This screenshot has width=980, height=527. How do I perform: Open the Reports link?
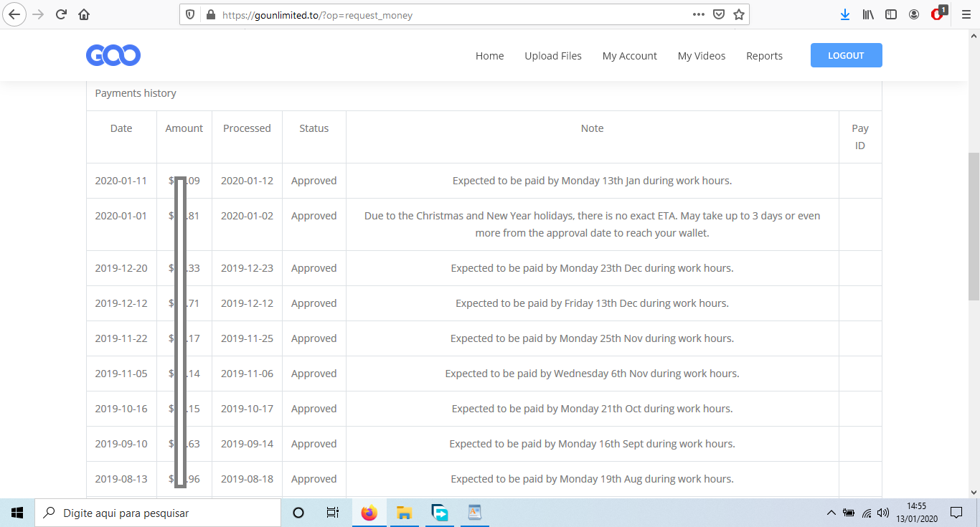pos(764,56)
